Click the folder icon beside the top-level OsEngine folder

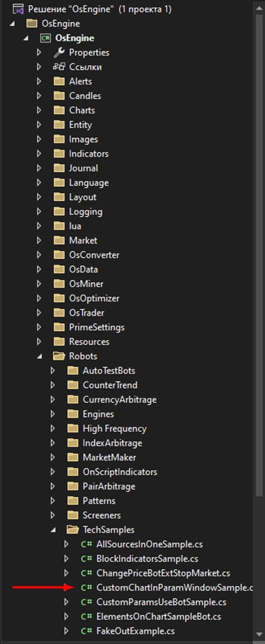pyautogui.click(x=32, y=23)
